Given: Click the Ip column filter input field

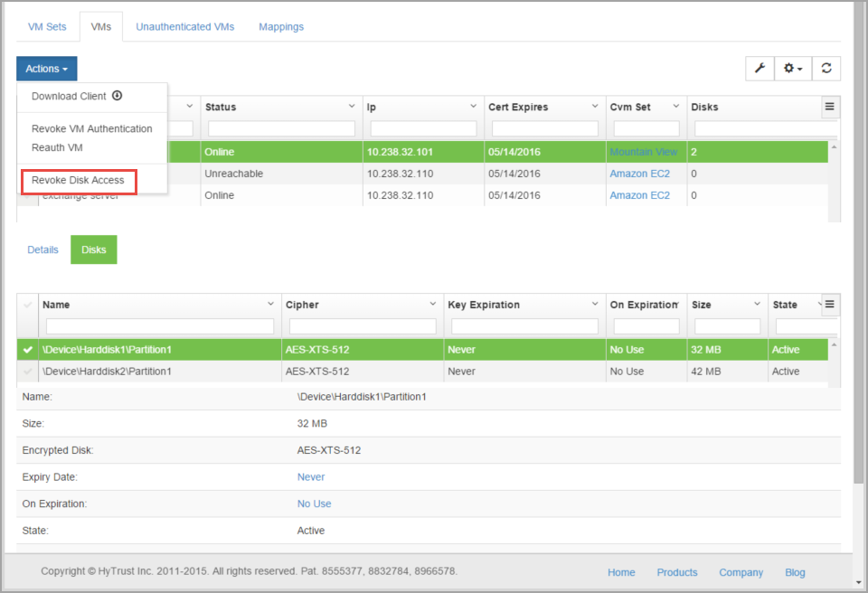Looking at the screenshot, I should tap(423, 128).
